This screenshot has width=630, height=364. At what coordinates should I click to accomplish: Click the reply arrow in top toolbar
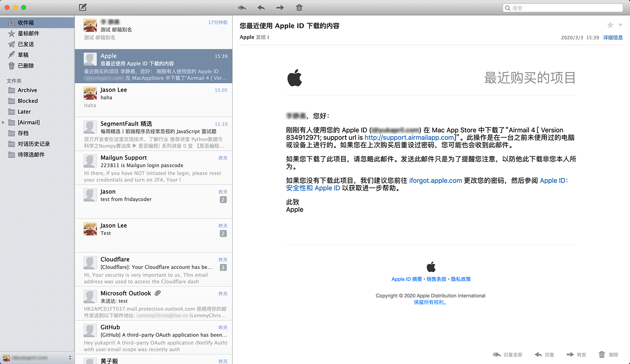(261, 8)
